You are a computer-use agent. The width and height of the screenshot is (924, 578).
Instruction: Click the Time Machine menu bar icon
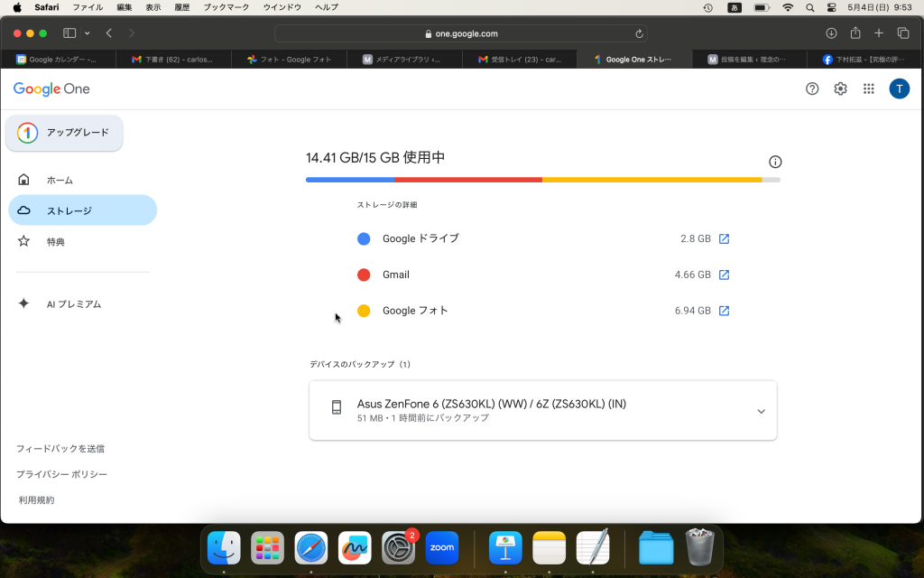(708, 7)
